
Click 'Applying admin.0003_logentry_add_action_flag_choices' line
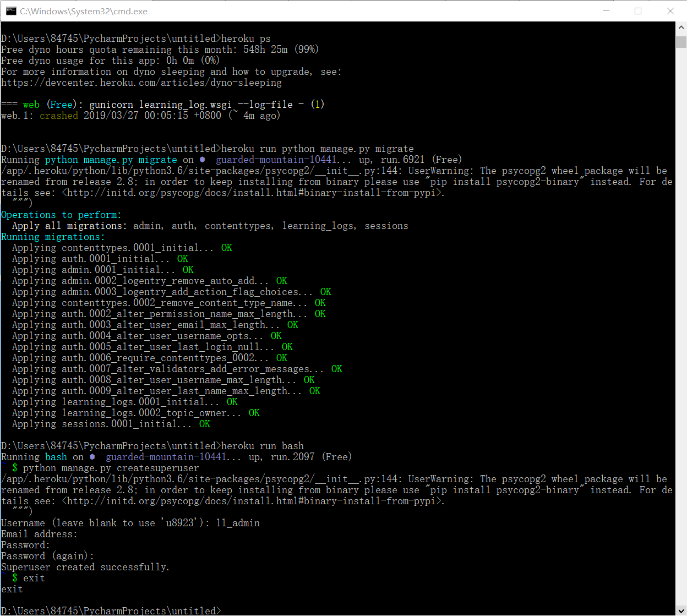(x=172, y=292)
